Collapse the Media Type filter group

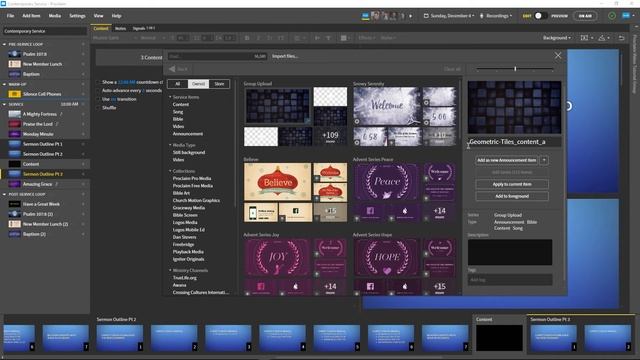(x=170, y=145)
